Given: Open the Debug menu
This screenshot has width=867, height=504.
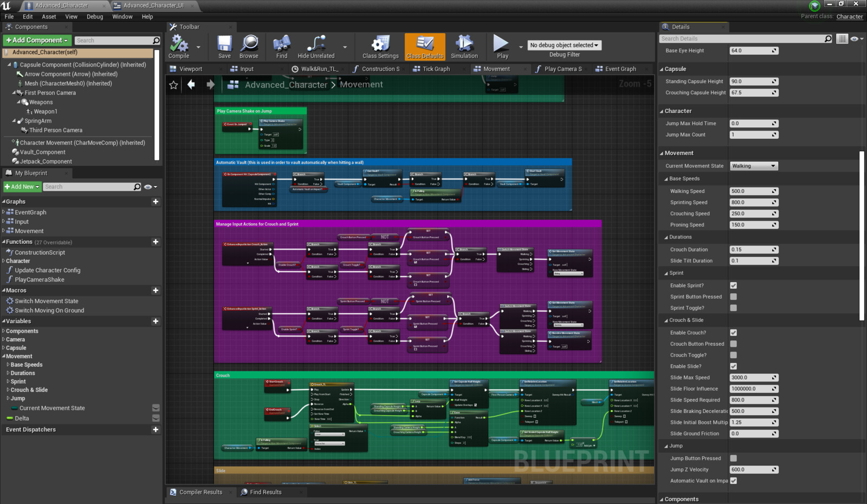Looking at the screenshot, I should (x=95, y=17).
